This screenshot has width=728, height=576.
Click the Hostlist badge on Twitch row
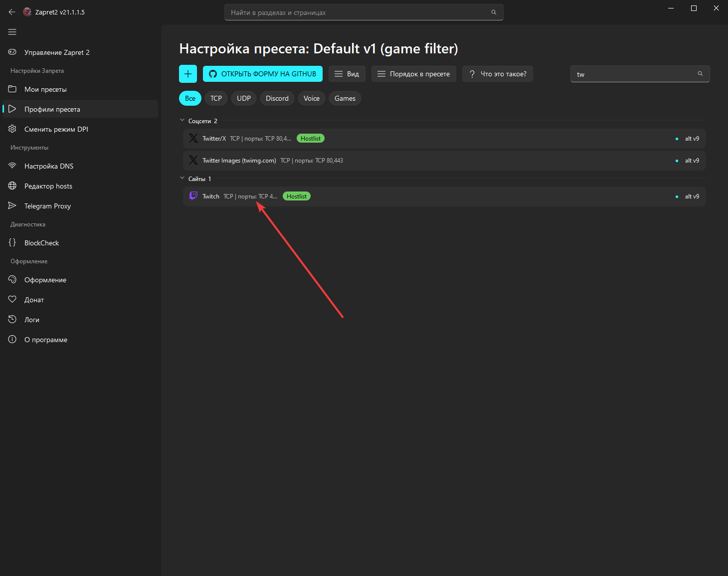tap(297, 196)
